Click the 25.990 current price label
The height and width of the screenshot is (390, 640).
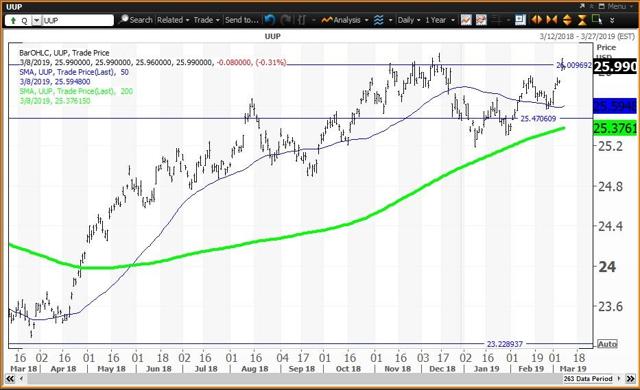(x=615, y=66)
